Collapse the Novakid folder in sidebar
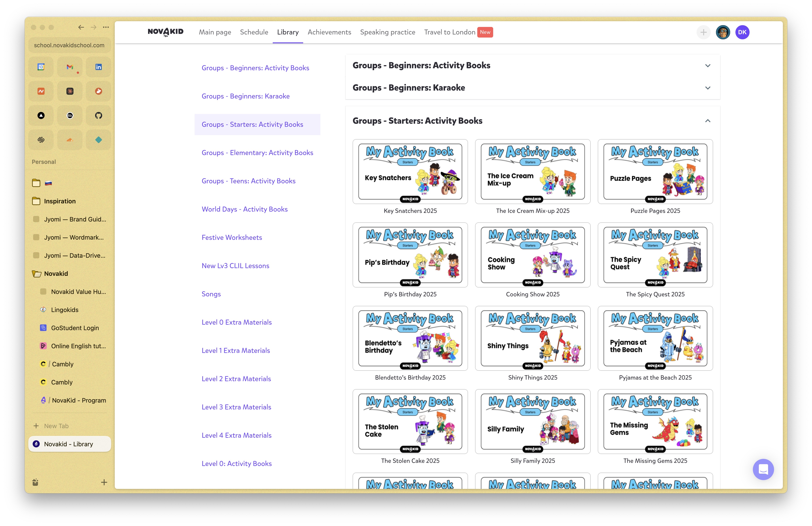The image size is (812, 526). [56, 273]
